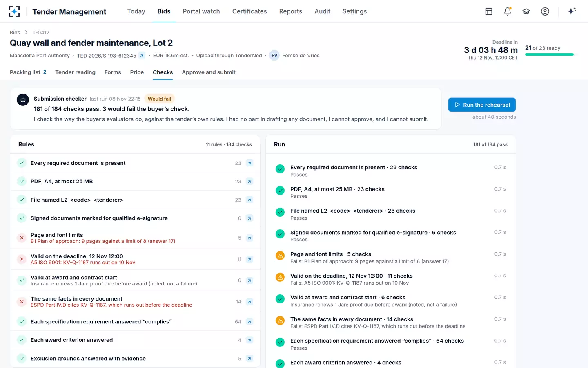588x368 pixels.
Task: Go to the Approve and submit tab
Action: (x=209, y=72)
